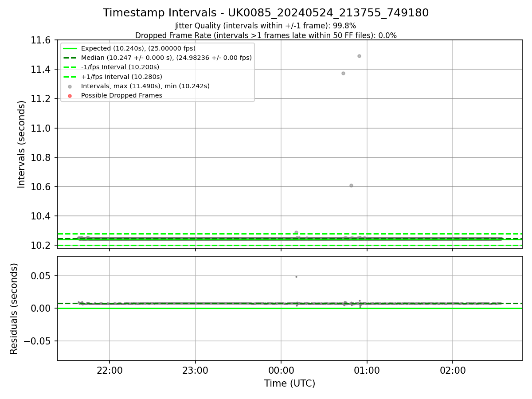The width and height of the screenshot is (532, 399).
Task: Click the outlier data point near 11.37 seconds
Action: pos(343,73)
